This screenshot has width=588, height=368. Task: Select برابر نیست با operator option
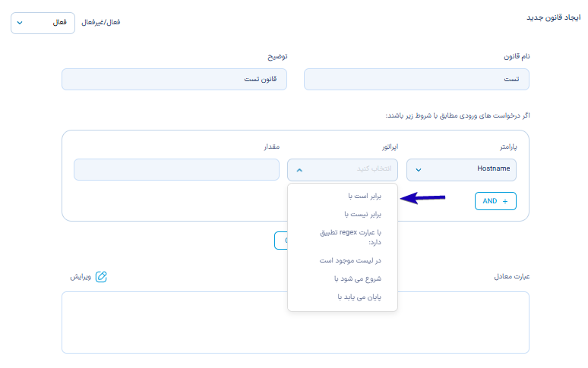coord(362,215)
